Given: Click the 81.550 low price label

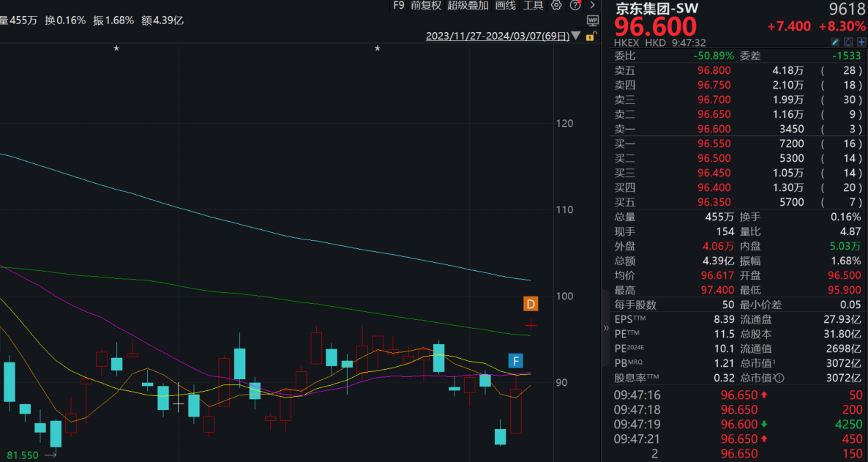Looking at the screenshot, I should [23, 455].
